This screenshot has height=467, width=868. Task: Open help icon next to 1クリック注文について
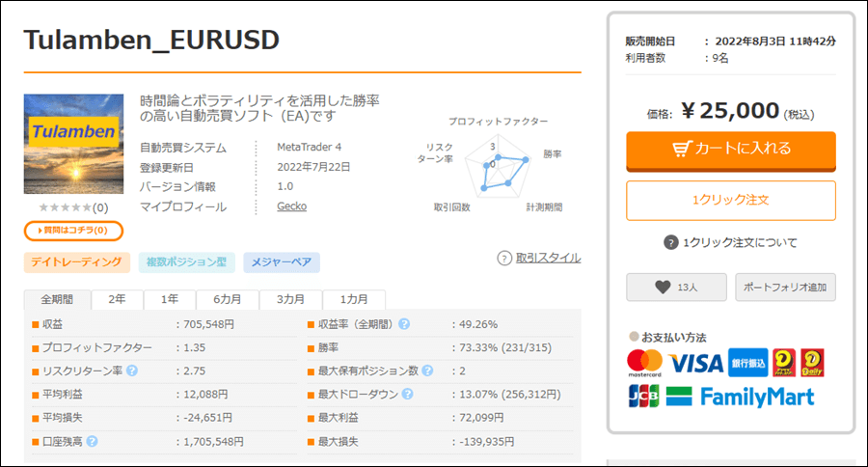click(x=671, y=242)
